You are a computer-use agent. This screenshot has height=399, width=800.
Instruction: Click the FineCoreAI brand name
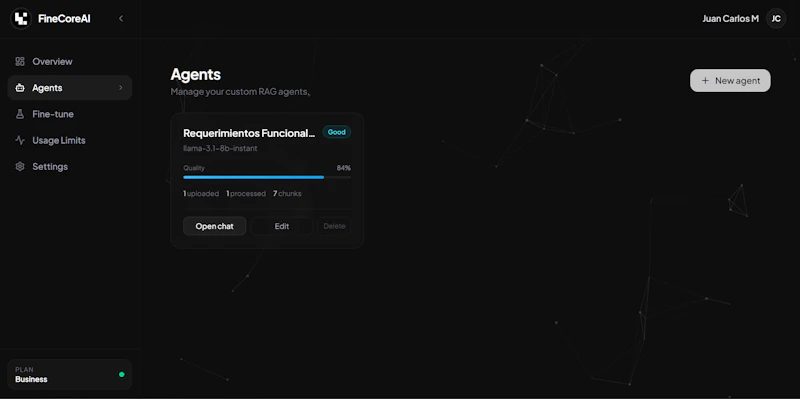click(64, 19)
